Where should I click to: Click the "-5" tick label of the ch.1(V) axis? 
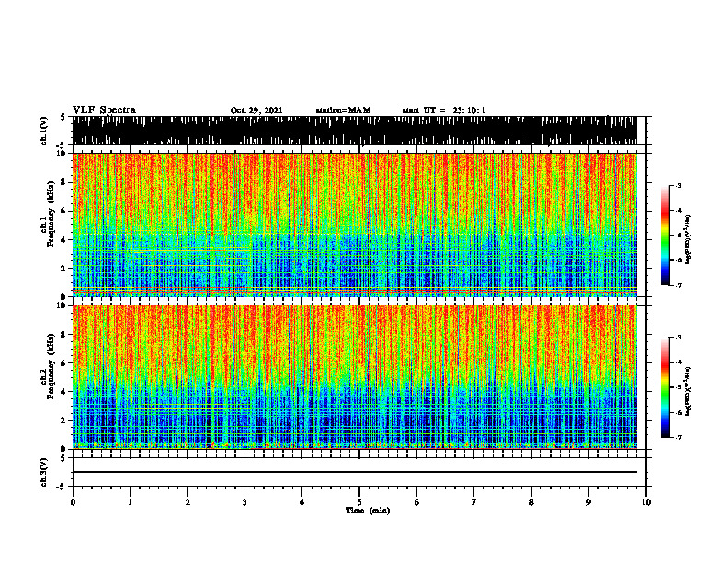click(x=63, y=145)
